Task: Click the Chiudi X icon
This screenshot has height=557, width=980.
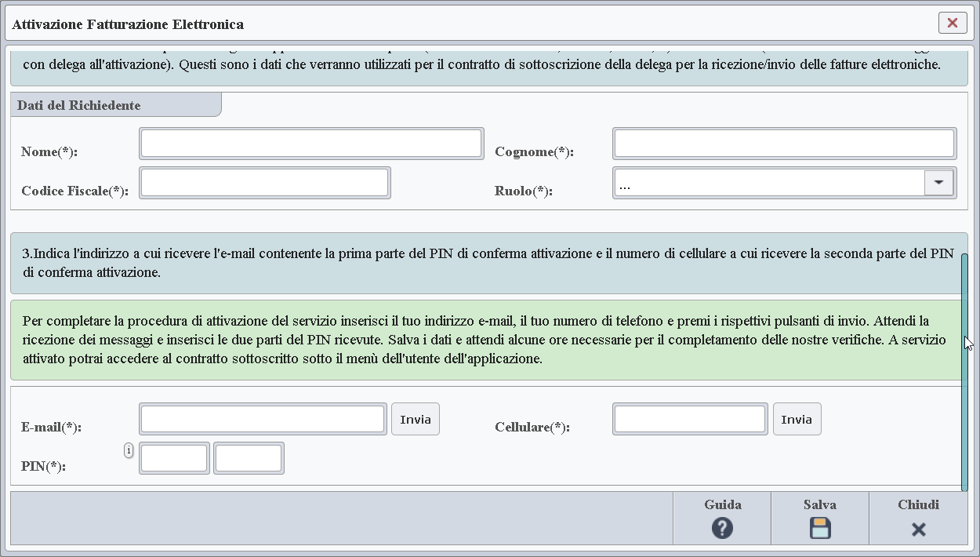Action: [918, 528]
